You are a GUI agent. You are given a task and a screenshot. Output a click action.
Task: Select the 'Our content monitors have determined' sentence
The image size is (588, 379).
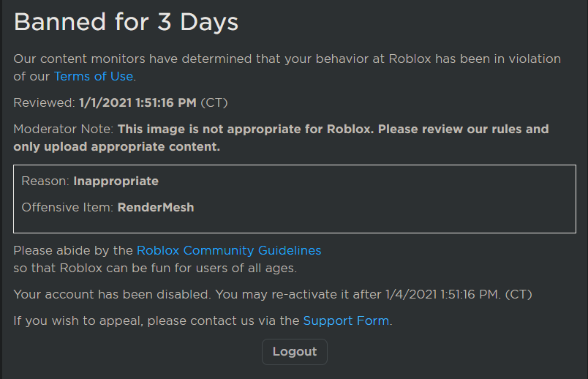287,67
